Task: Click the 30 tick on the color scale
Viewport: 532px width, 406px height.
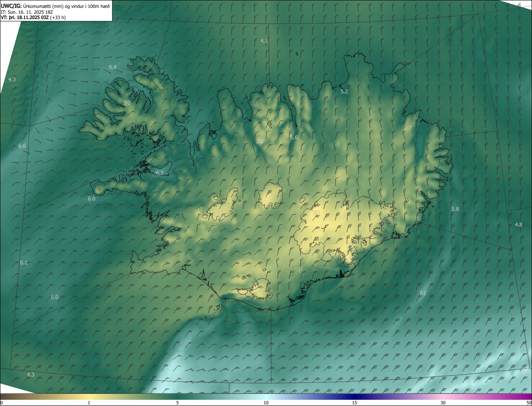Action: click(x=443, y=403)
